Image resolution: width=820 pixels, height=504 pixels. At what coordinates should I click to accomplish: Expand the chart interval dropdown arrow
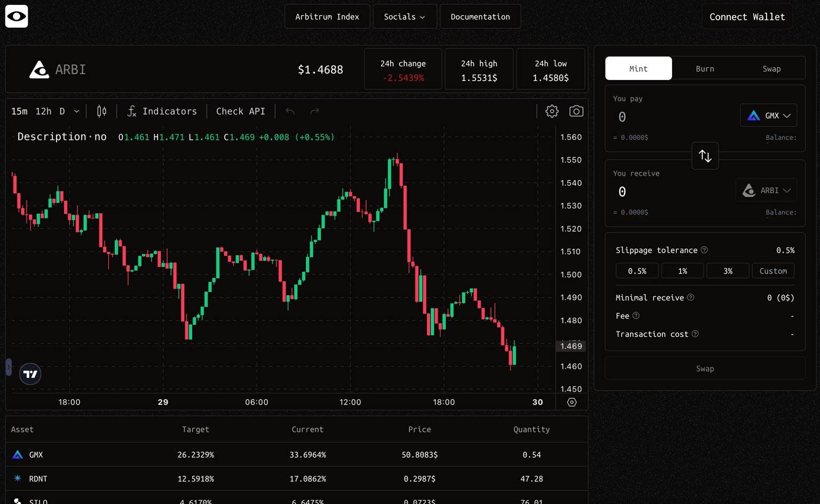coord(76,111)
